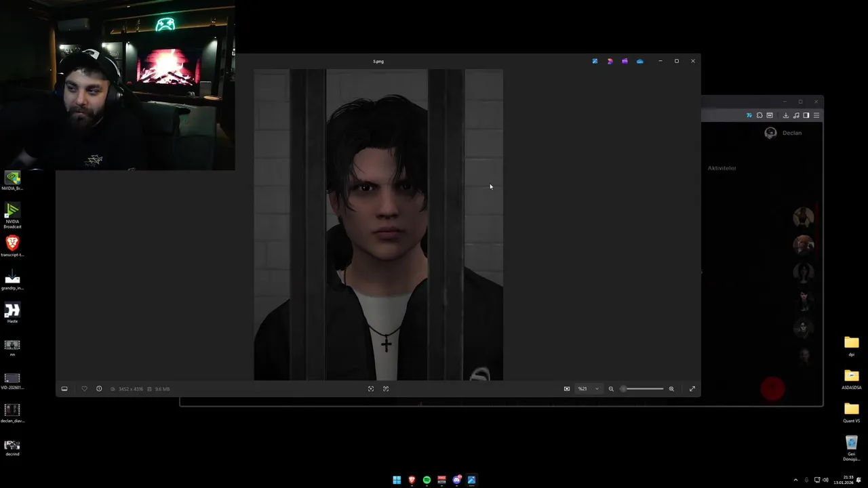Fit the image to the window

point(567,389)
